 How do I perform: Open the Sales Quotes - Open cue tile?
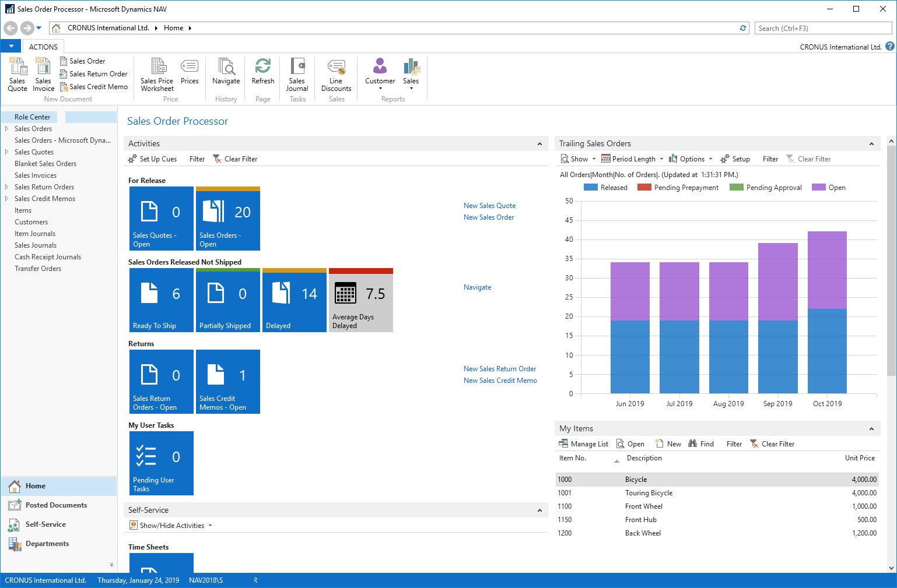pos(162,219)
